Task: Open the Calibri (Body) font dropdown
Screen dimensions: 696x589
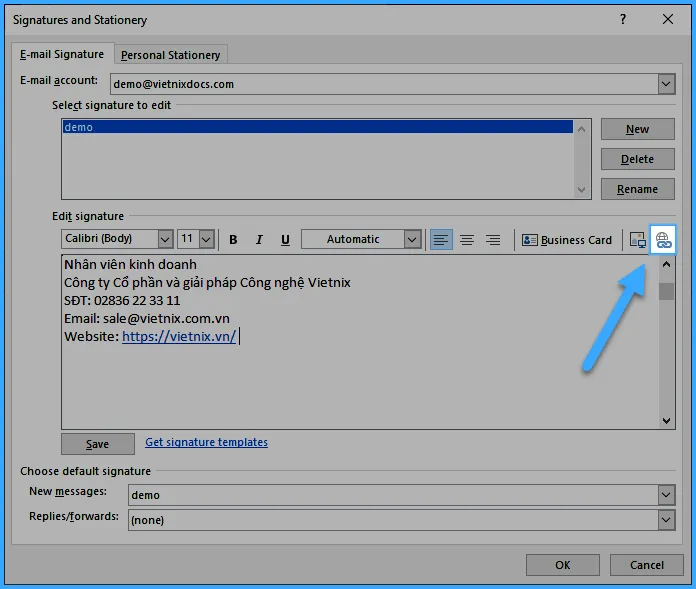Action: [165, 239]
